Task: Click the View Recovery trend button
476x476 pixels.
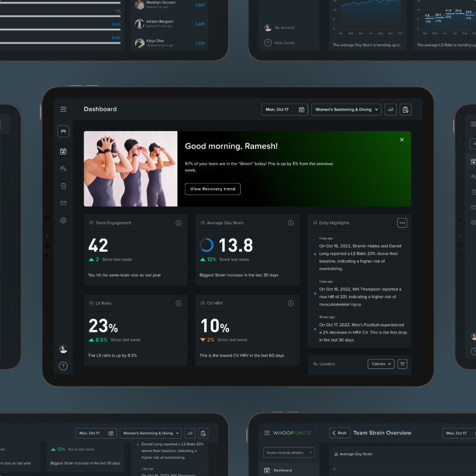Action: 212,189
